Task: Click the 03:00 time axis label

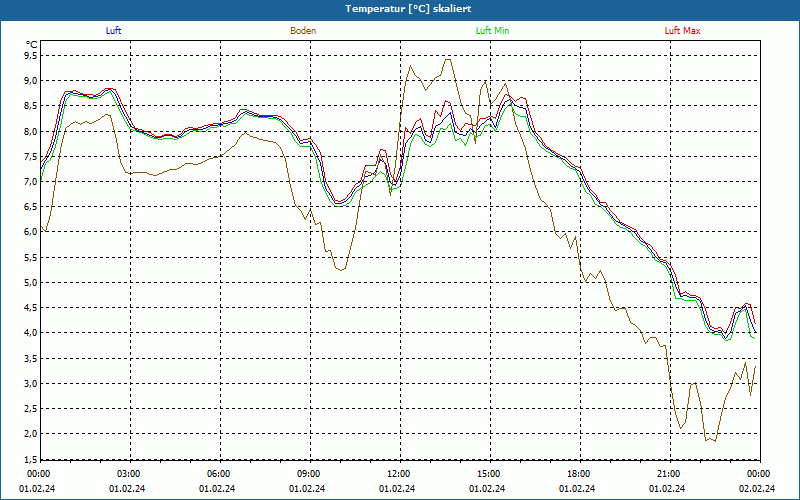Action: coord(131,474)
